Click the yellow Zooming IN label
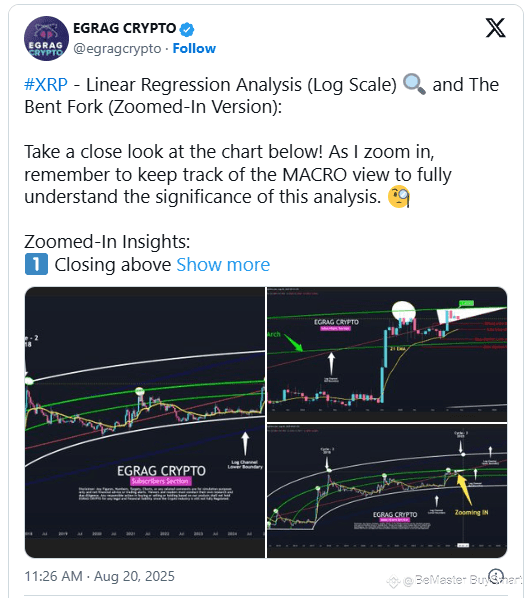Screen dimensions: 530x598 click(471, 512)
